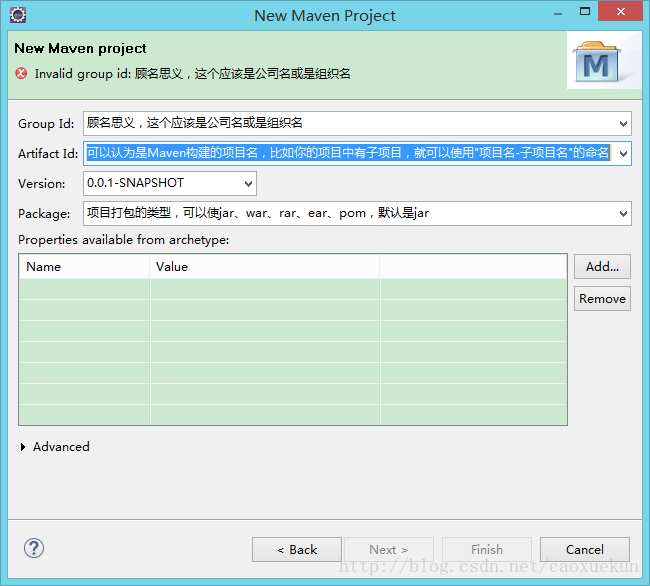Open the Group Id dropdown arrow
This screenshot has height=586, width=650.
coord(623,123)
